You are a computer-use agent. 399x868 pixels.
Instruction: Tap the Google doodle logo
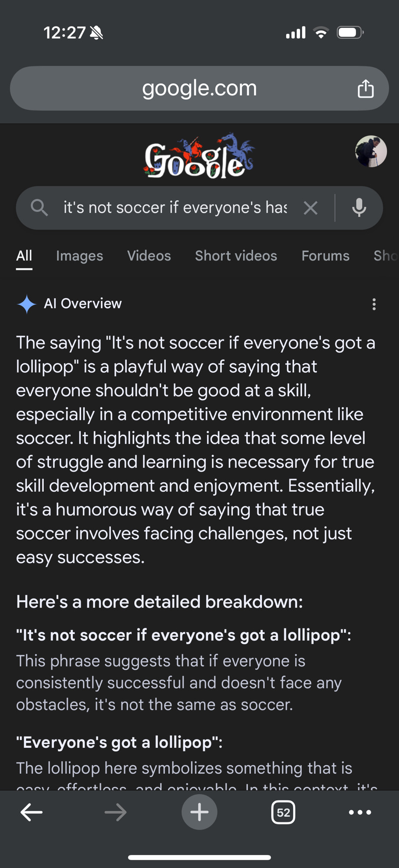[x=199, y=156]
